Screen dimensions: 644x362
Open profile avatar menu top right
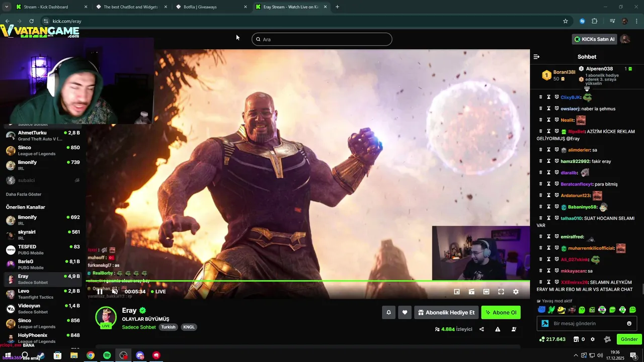(625, 39)
